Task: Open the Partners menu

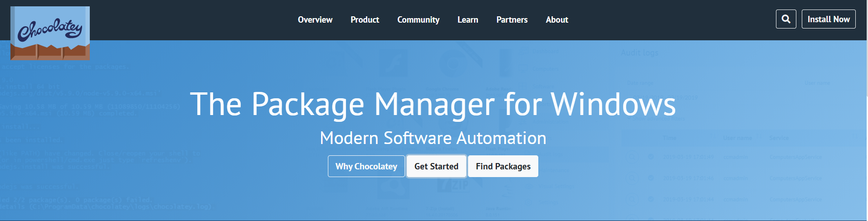Action: coord(512,19)
